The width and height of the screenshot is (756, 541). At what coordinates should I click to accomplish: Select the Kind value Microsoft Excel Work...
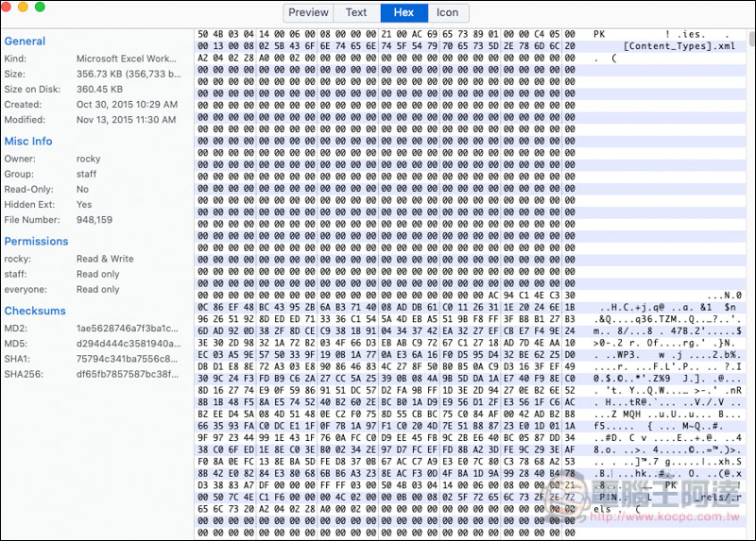coord(127,59)
